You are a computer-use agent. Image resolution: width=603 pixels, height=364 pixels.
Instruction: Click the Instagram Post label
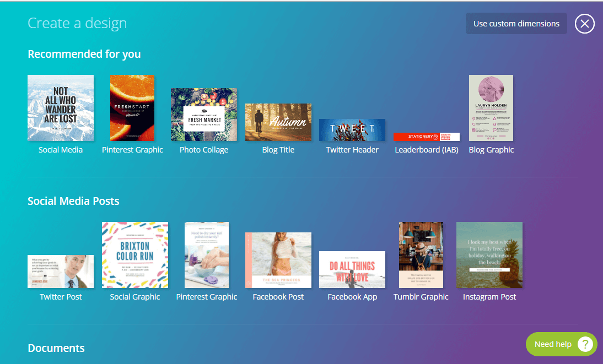coord(489,297)
